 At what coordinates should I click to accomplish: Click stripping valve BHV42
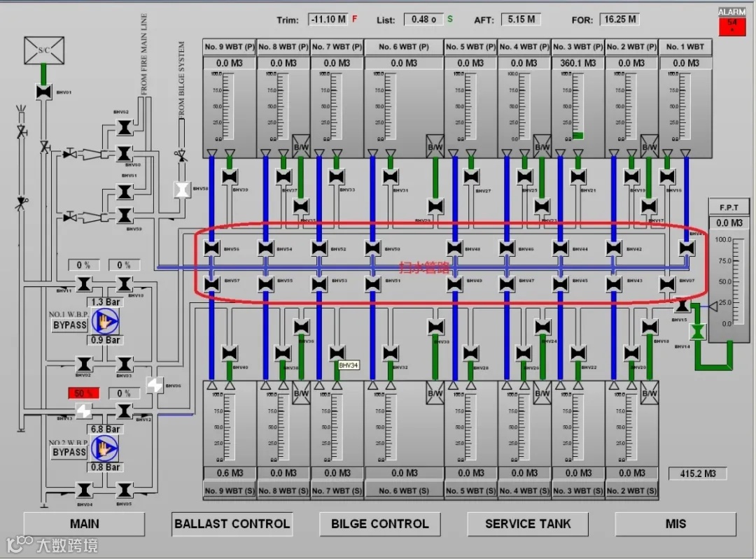[614, 248]
